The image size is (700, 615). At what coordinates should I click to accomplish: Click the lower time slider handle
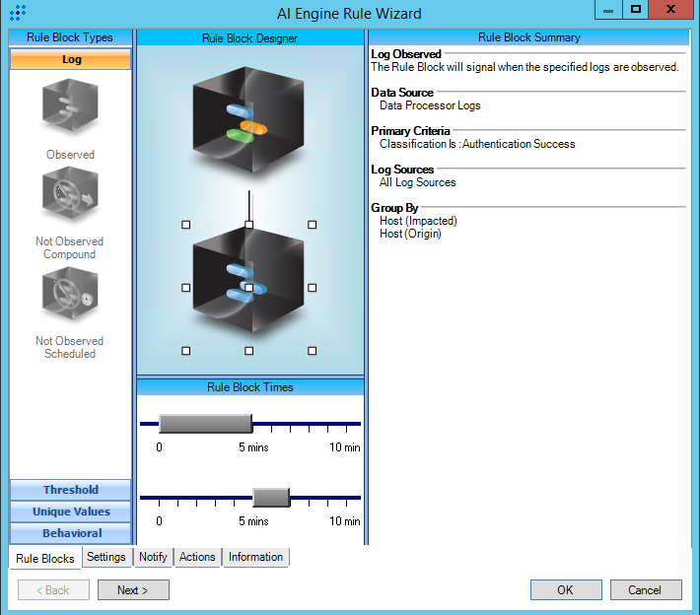tap(270, 497)
